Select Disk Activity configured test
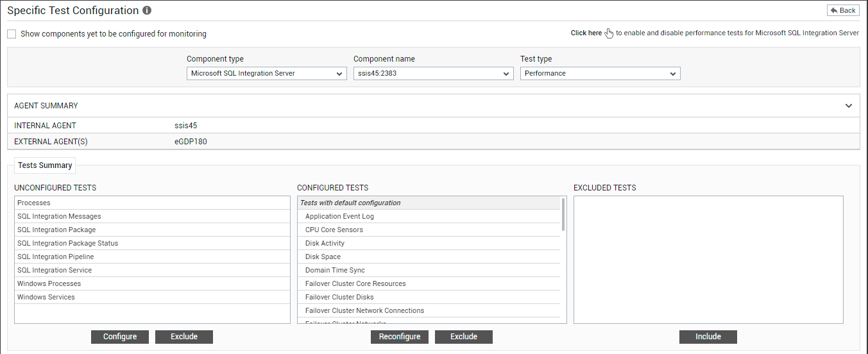 pos(429,243)
